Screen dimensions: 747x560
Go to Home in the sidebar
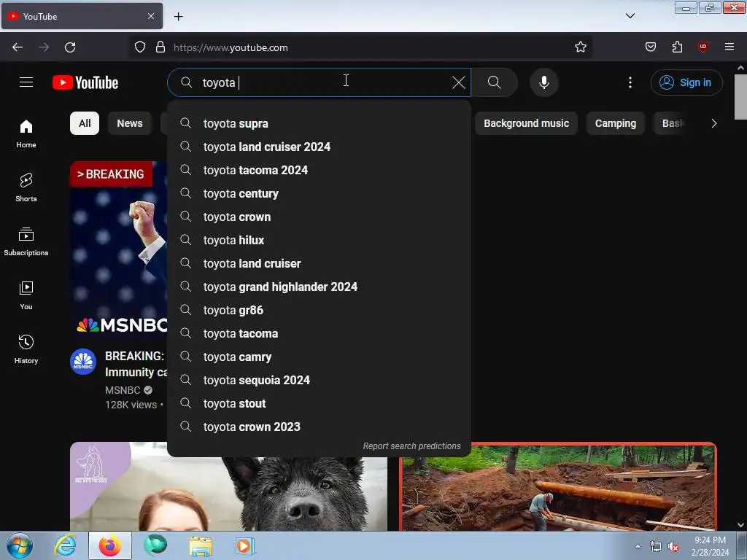(26, 134)
